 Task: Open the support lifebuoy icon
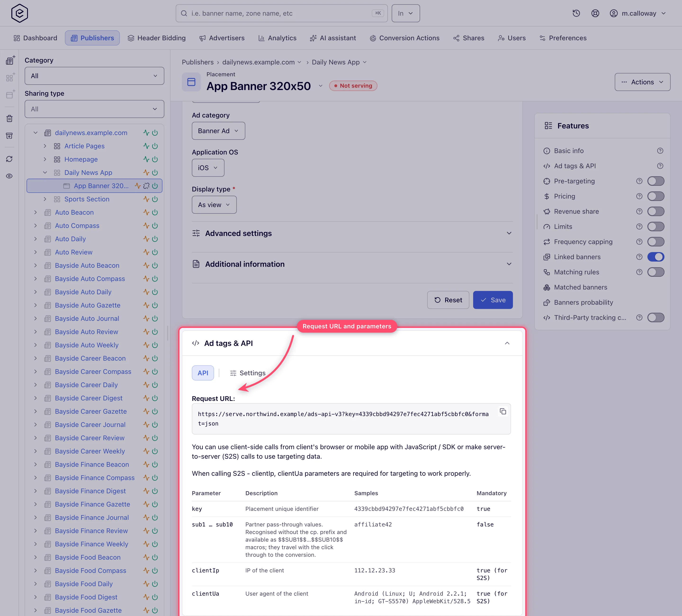(595, 13)
